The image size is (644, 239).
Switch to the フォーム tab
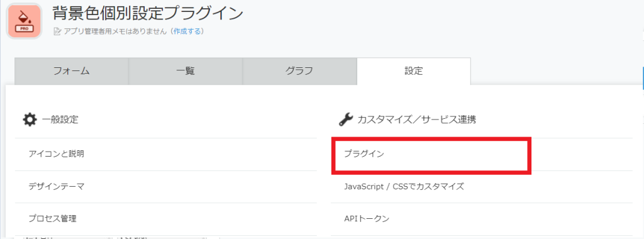coord(72,71)
